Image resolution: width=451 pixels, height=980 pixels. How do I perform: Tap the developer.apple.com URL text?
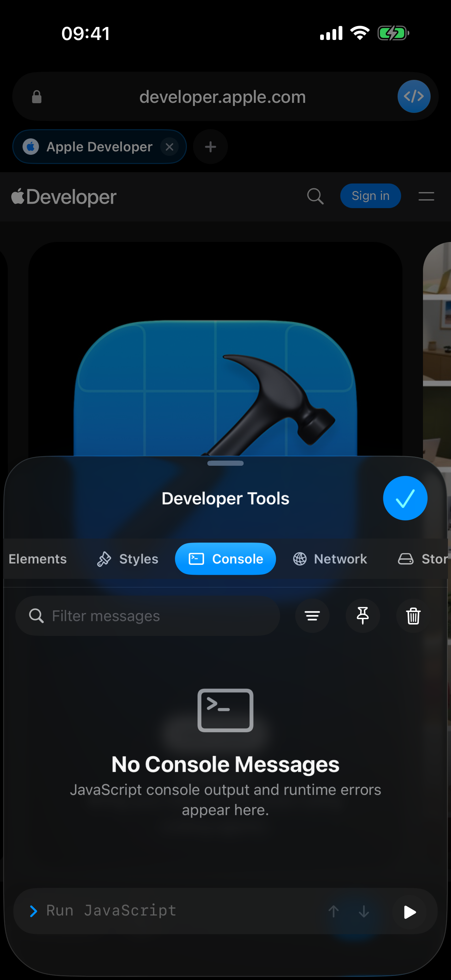coord(222,97)
